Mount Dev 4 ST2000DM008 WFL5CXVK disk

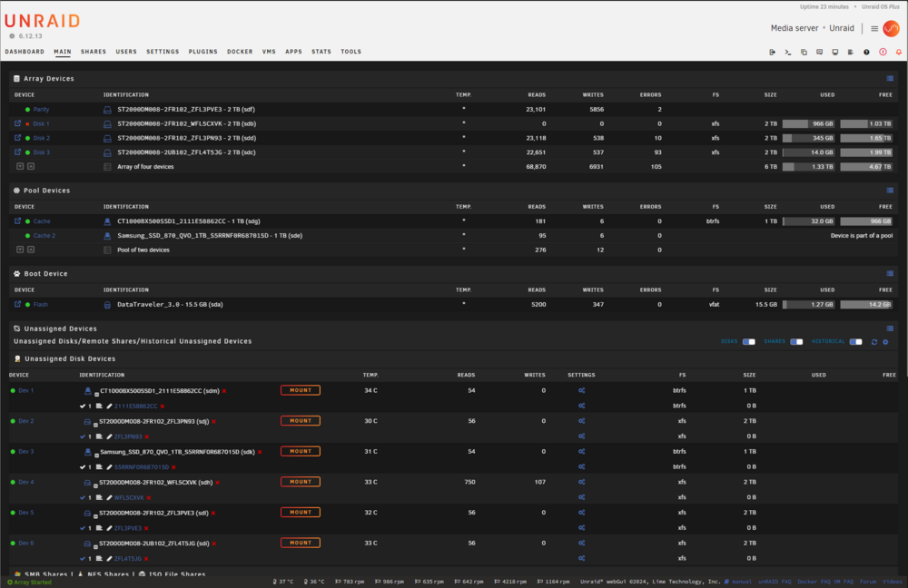point(301,482)
